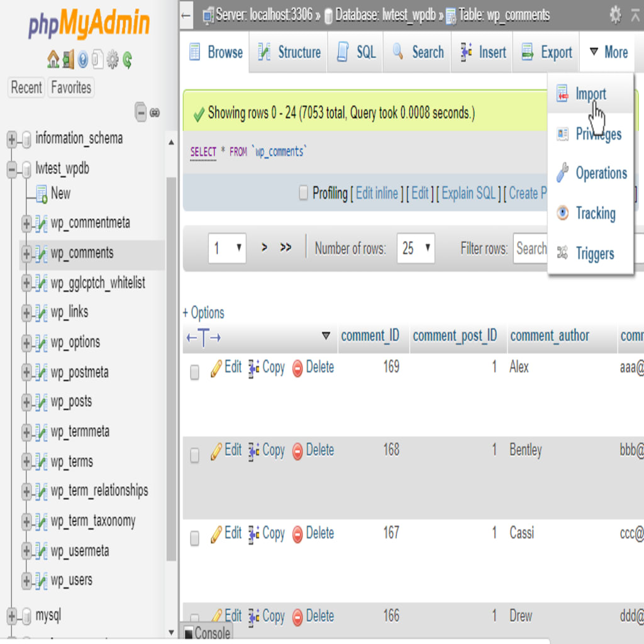The height and width of the screenshot is (644, 644).
Task: Expand the wp_commentmeta table node
Action: pyautogui.click(x=26, y=224)
